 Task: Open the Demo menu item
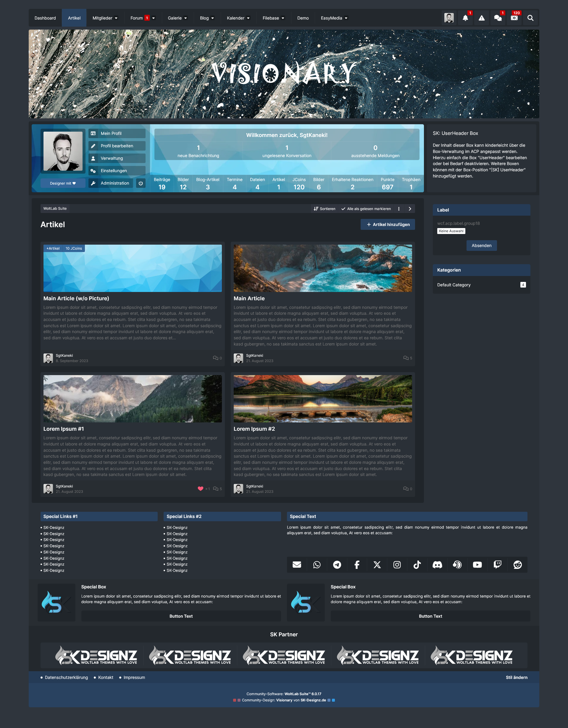click(303, 18)
